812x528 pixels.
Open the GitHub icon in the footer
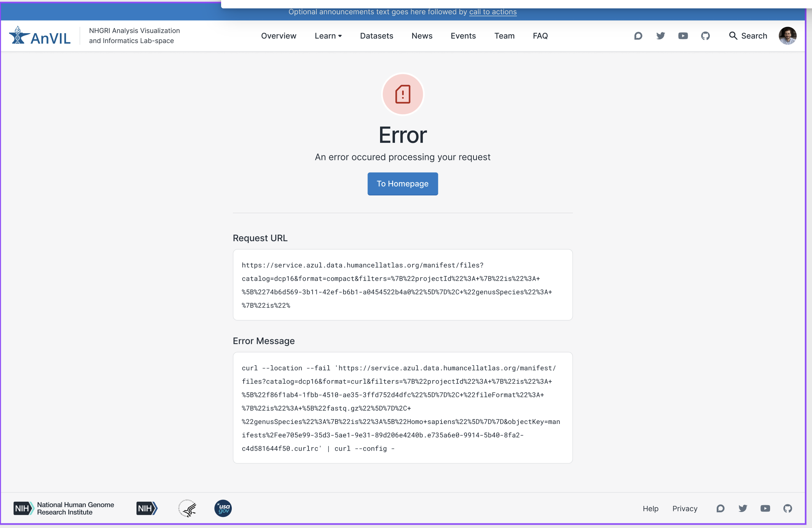click(787, 508)
